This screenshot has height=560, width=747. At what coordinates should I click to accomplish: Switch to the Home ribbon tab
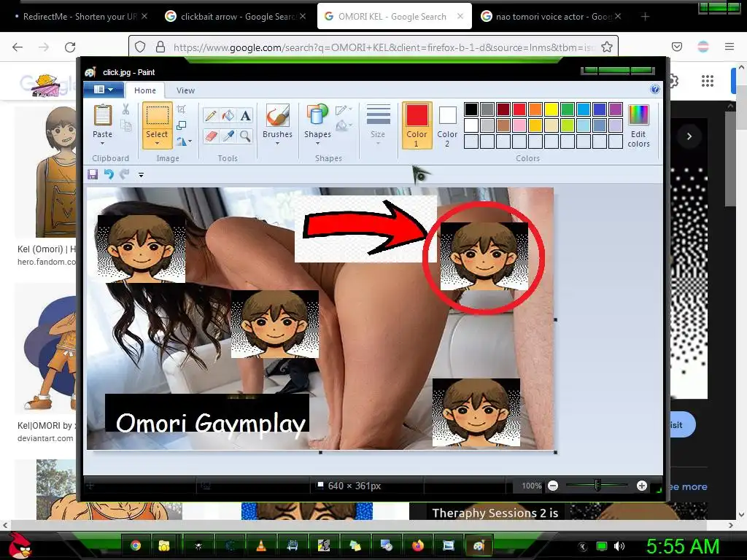[x=145, y=90]
